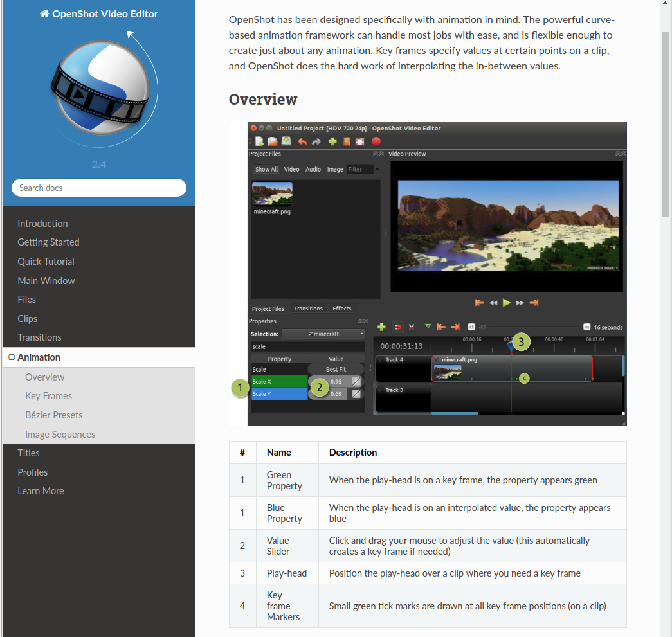Enable the Show All filter button
This screenshot has height=637, width=672.
(x=266, y=168)
